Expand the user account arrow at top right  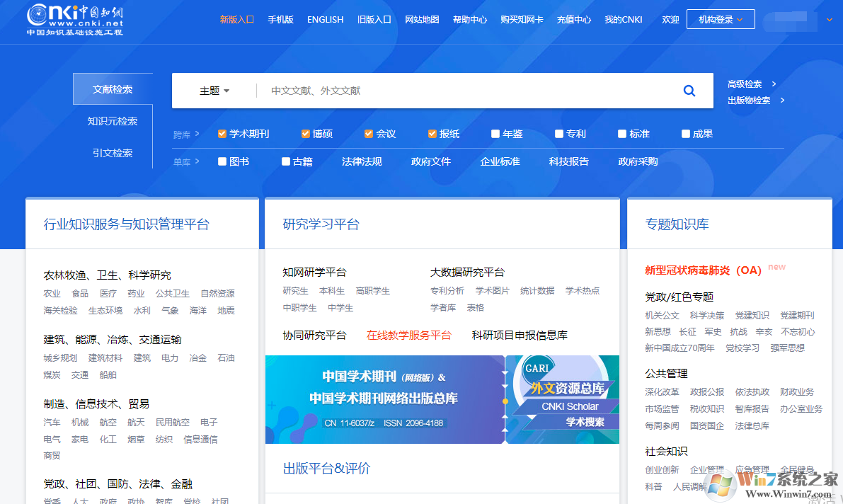(830, 19)
